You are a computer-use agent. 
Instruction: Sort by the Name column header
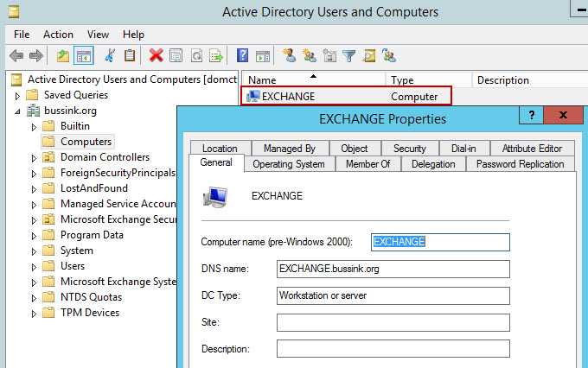pos(314,79)
